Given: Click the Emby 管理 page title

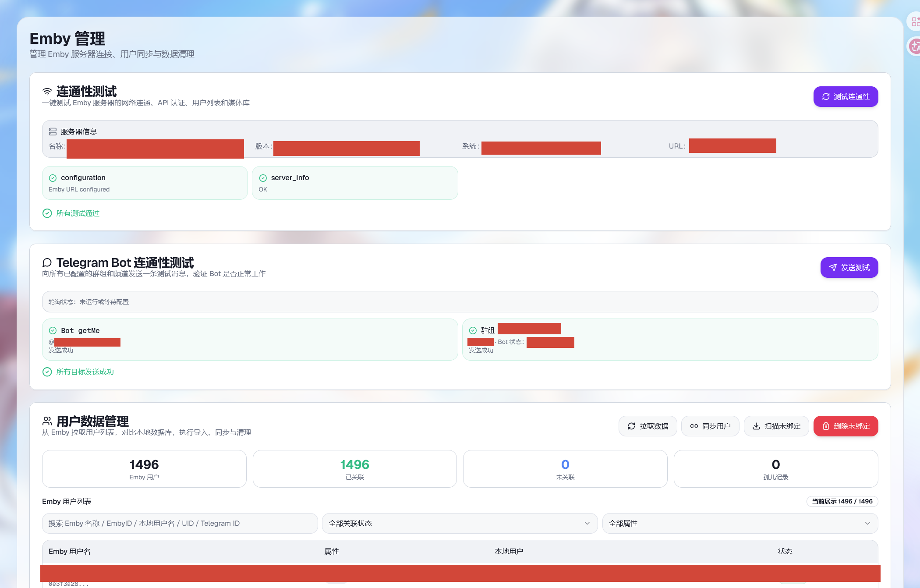Looking at the screenshot, I should (67, 39).
